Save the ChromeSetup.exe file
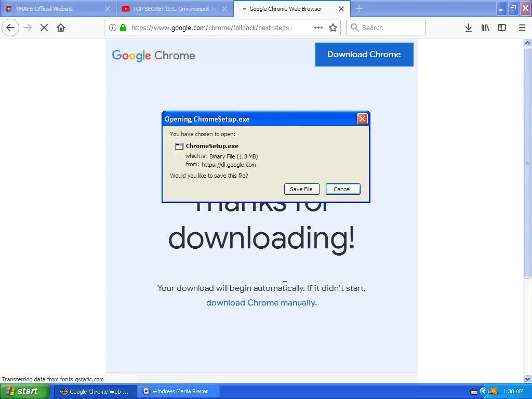 pyautogui.click(x=302, y=189)
